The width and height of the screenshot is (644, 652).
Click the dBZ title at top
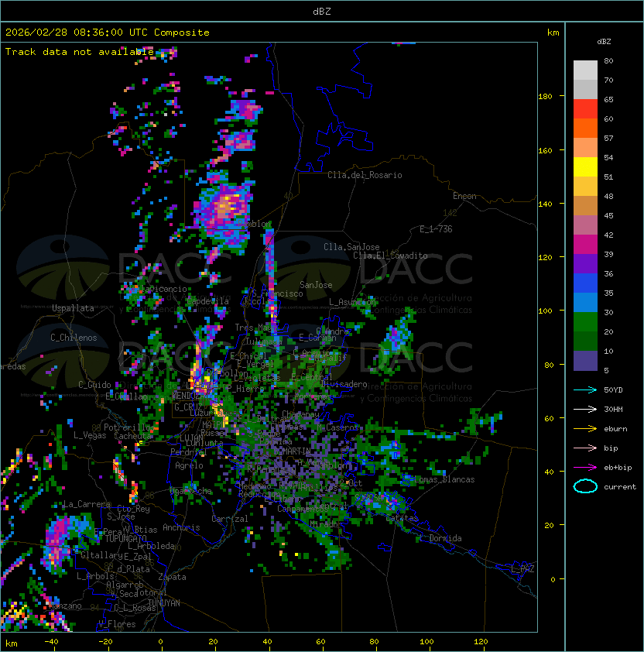[x=322, y=11]
